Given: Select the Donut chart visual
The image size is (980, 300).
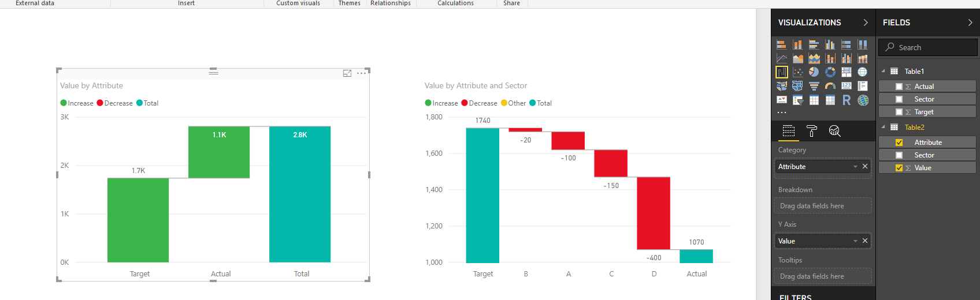Looking at the screenshot, I should point(830,72).
